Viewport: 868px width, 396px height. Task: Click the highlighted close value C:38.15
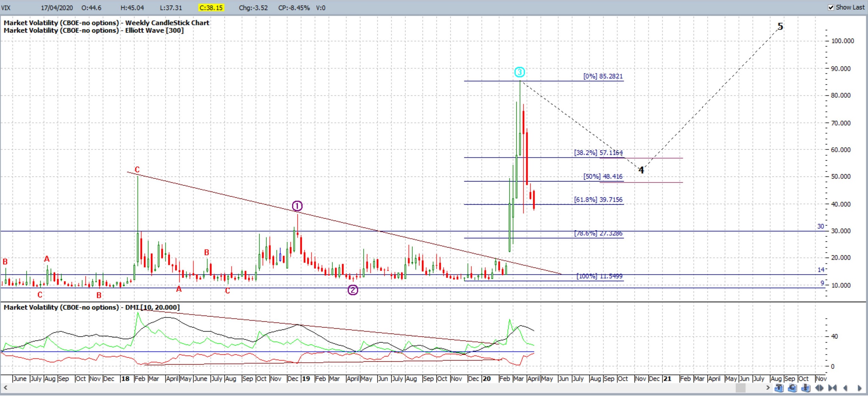(211, 8)
